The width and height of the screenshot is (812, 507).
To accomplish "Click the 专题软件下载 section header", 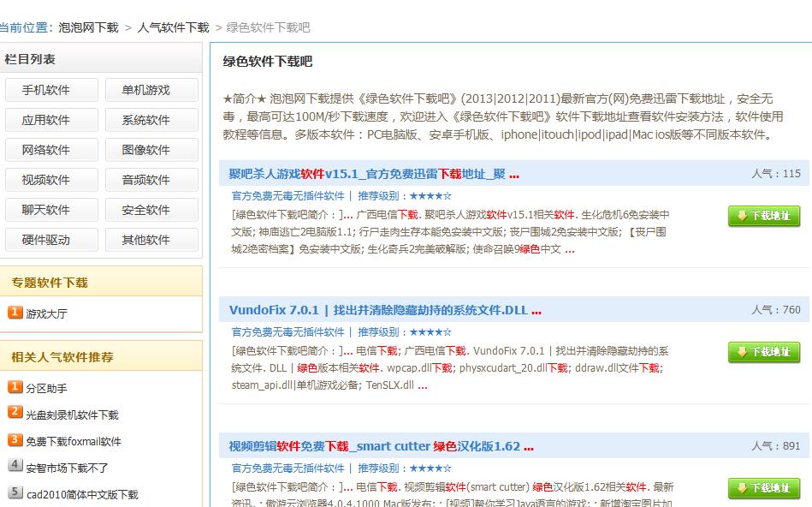I will coord(50,283).
